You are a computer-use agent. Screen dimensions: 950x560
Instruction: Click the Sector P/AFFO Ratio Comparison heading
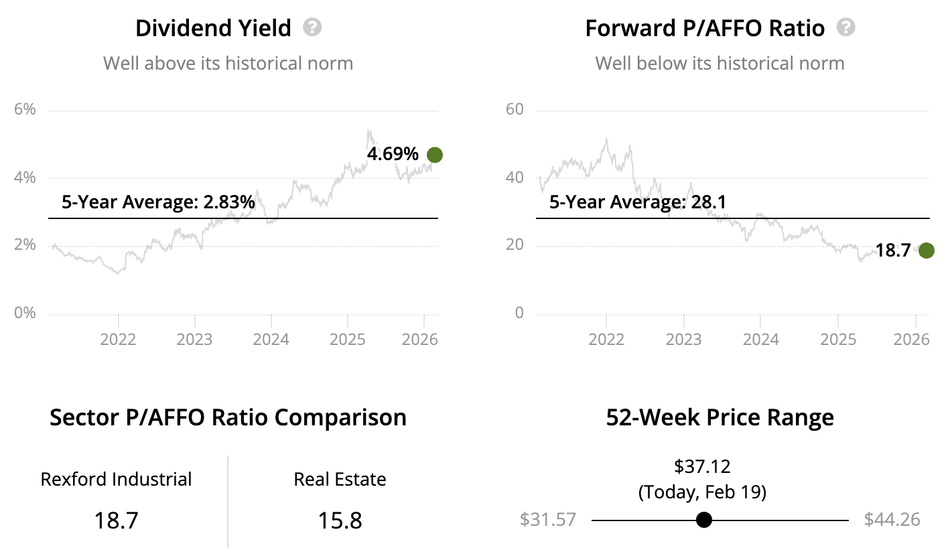pyautogui.click(x=228, y=417)
